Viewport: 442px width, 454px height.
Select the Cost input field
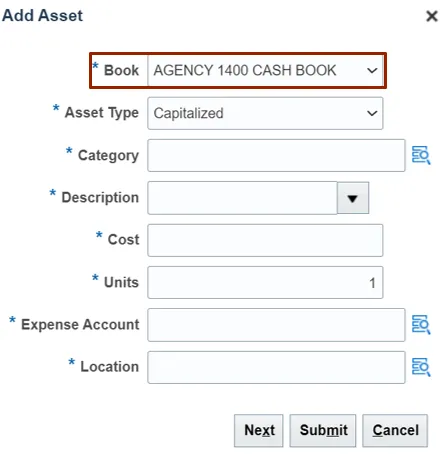pyautogui.click(x=265, y=240)
